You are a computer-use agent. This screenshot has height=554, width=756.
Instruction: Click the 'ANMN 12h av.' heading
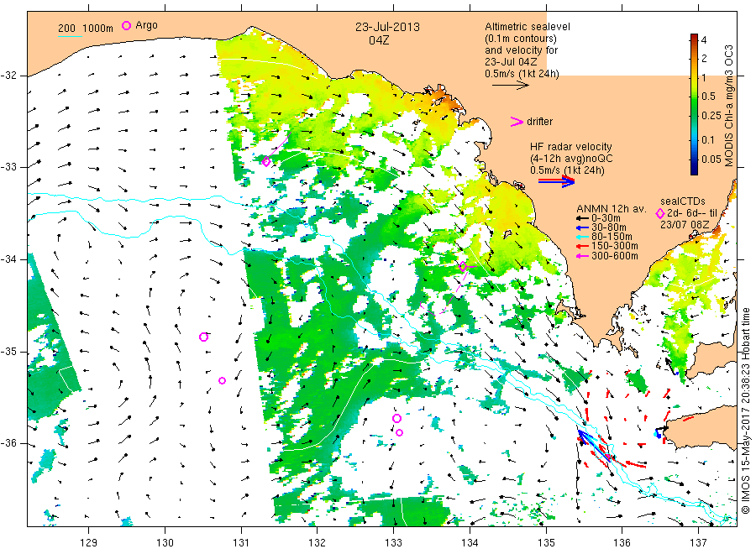(612, 209)
